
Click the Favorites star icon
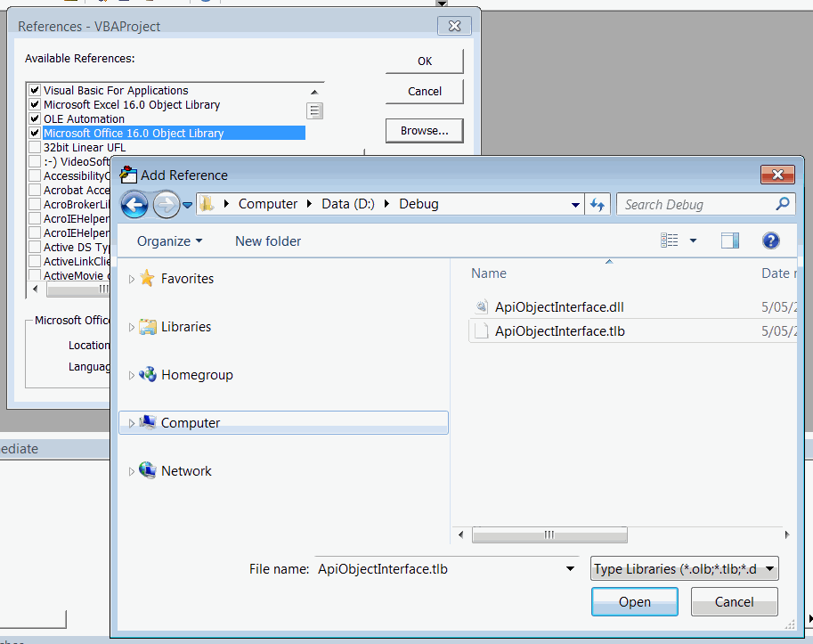coord(147,279)
